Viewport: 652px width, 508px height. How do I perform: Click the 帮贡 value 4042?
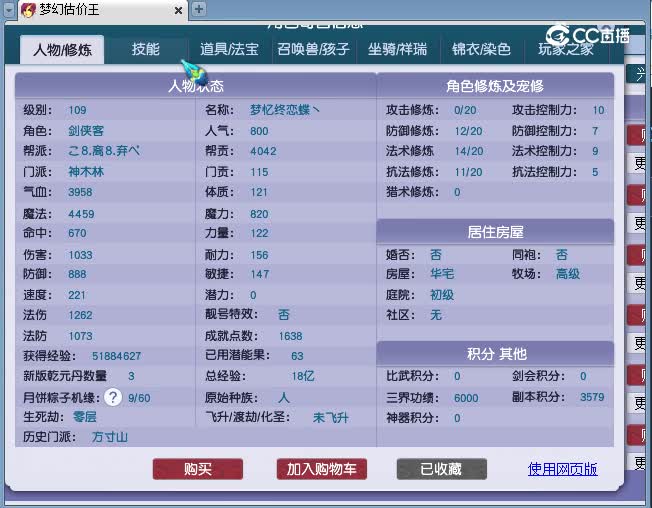click(263, 151)
